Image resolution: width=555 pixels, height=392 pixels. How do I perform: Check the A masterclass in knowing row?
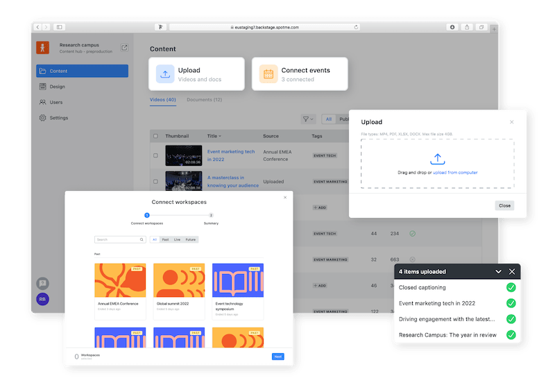[x=155, y=181]
